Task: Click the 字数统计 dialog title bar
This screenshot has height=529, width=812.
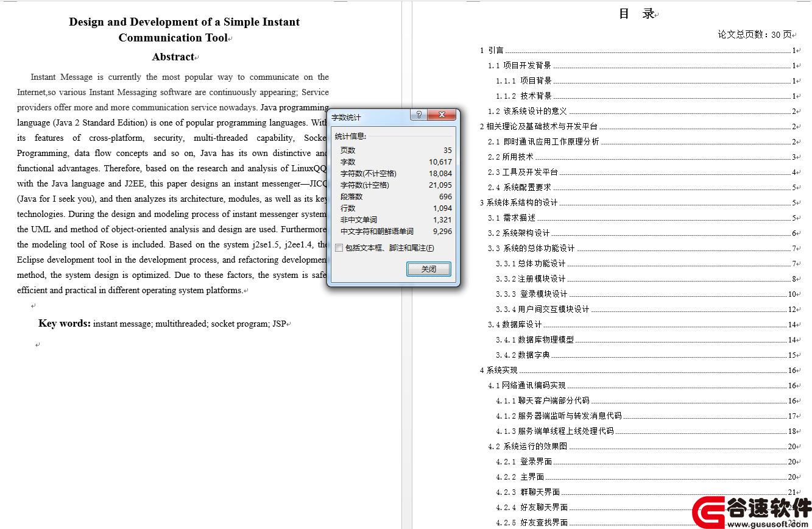Action: click(x=369, y=116)
